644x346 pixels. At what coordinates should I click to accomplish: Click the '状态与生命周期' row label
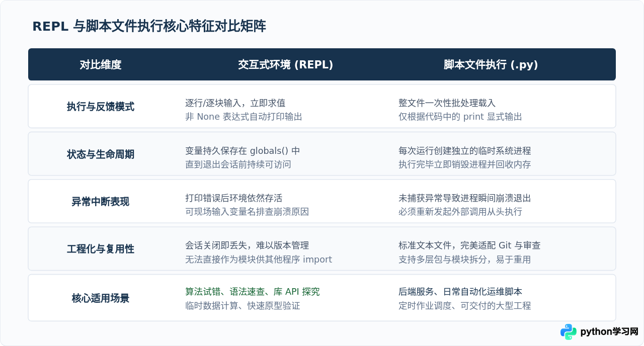(x=101, y=154)
